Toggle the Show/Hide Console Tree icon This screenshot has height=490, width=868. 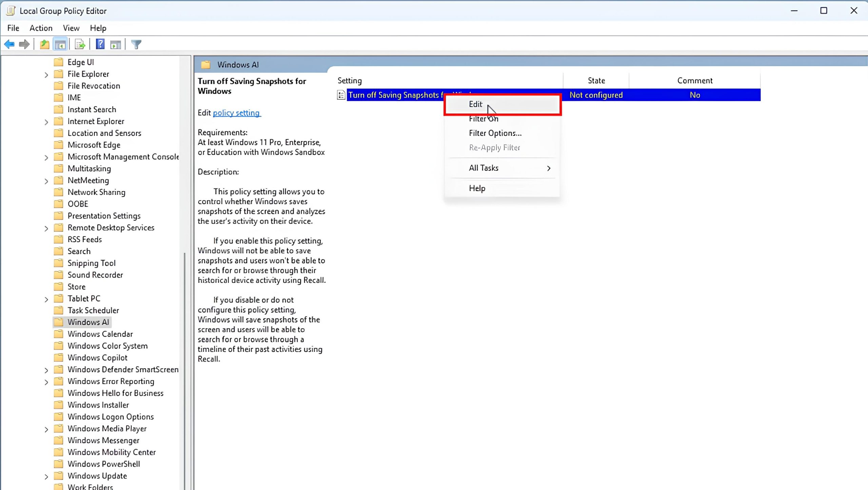tap(60, 44)
